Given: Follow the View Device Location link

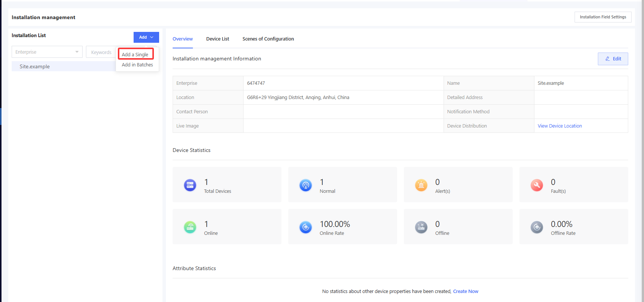Looking at the screenshot, I should point(560,126).
